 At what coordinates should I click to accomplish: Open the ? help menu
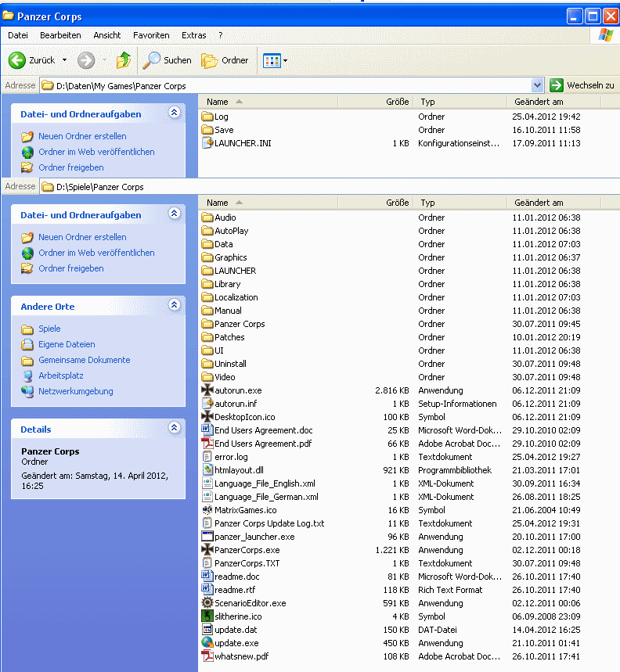[x=221, y=35]
